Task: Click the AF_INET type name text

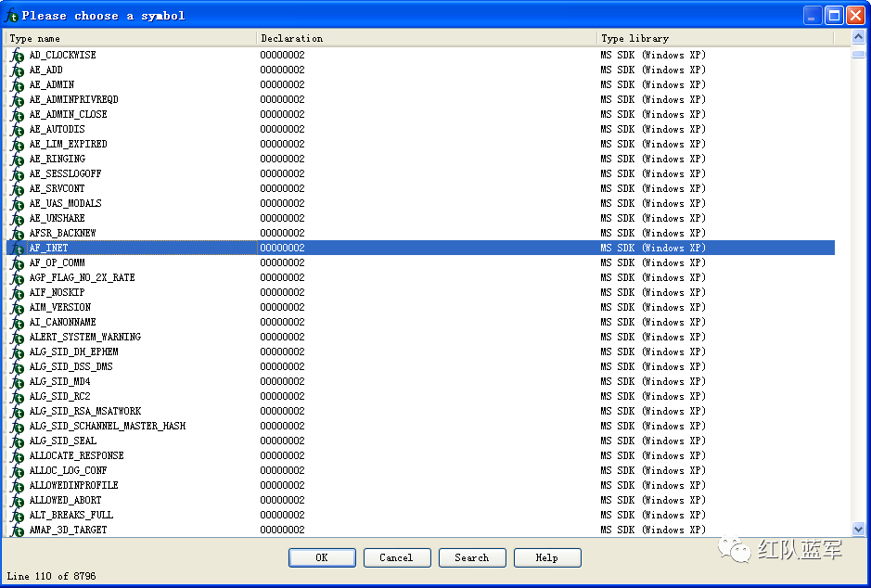Action: [x=49, y=248]
